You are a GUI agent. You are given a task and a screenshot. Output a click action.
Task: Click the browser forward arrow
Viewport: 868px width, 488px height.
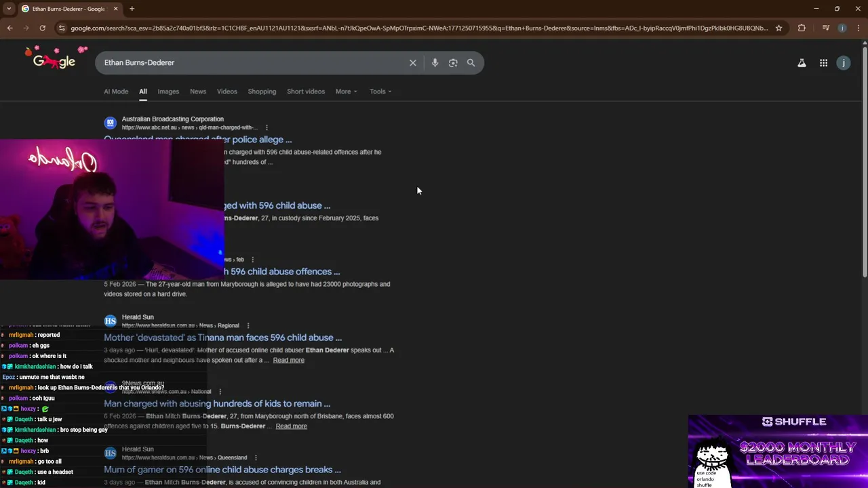tap(26, 28)
